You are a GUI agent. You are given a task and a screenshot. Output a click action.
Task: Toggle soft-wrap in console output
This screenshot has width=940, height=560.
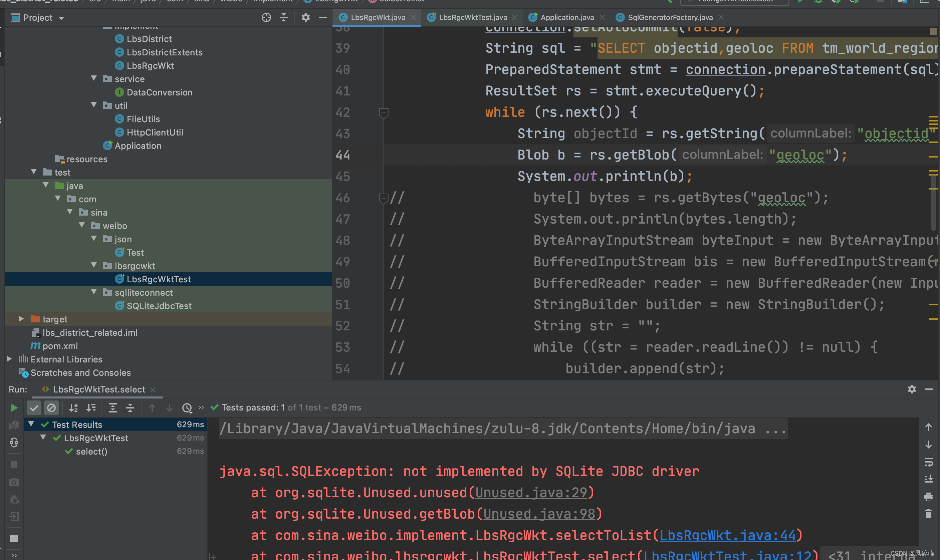point(929,462)
